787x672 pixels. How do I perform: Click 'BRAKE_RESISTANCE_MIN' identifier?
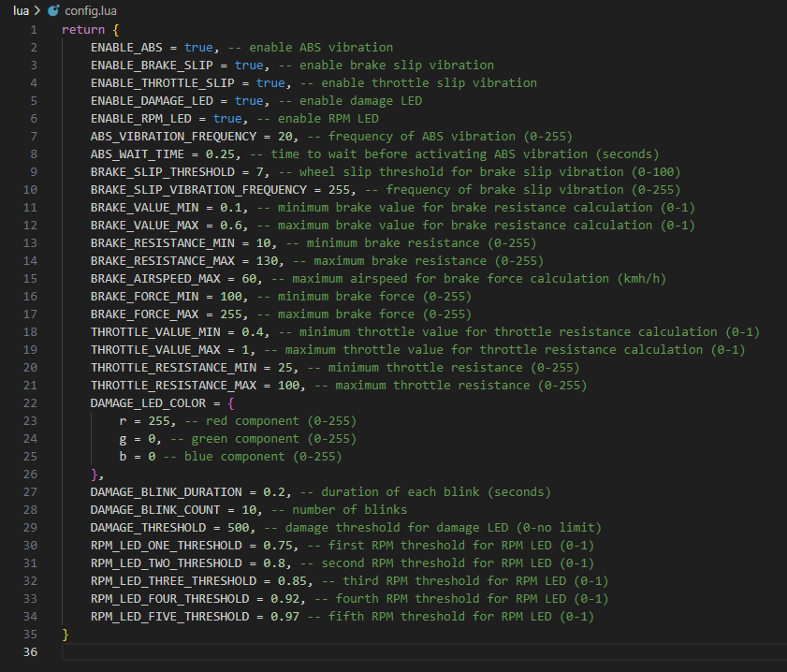(163, 243)
